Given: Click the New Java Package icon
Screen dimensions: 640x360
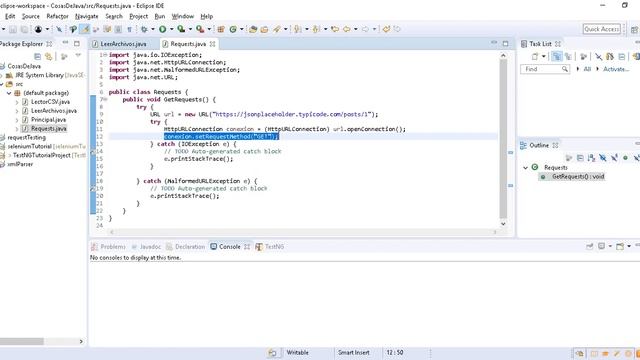Looking at the screenshot, I should pos(221,29).
